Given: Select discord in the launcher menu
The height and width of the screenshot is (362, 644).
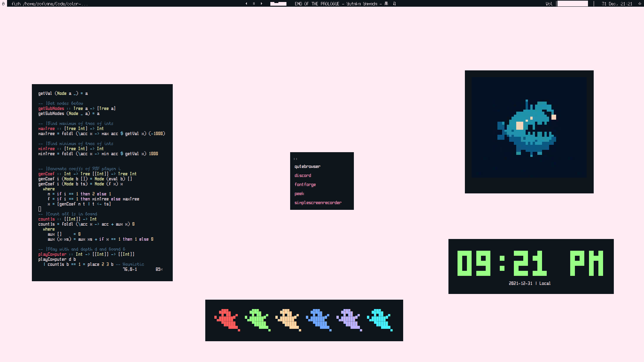Looking at the screenshot, I should coord(303,176).
